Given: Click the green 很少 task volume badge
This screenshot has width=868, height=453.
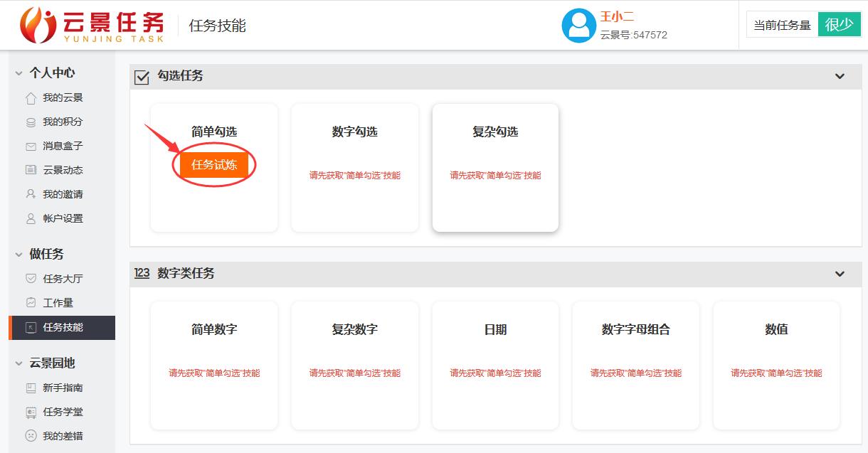Looking at the screenshot, I should [839, 23].
